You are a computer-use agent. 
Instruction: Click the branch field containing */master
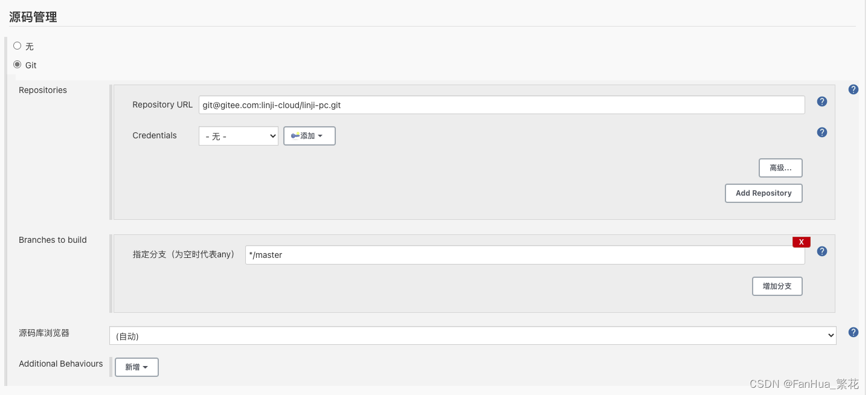tap(524, 254)
